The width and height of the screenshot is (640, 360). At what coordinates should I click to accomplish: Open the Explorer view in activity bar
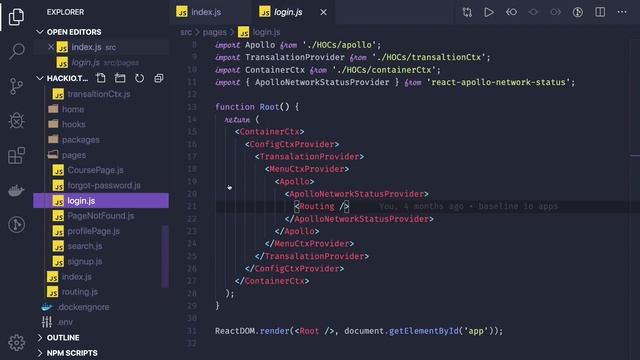tap(16, 17)
